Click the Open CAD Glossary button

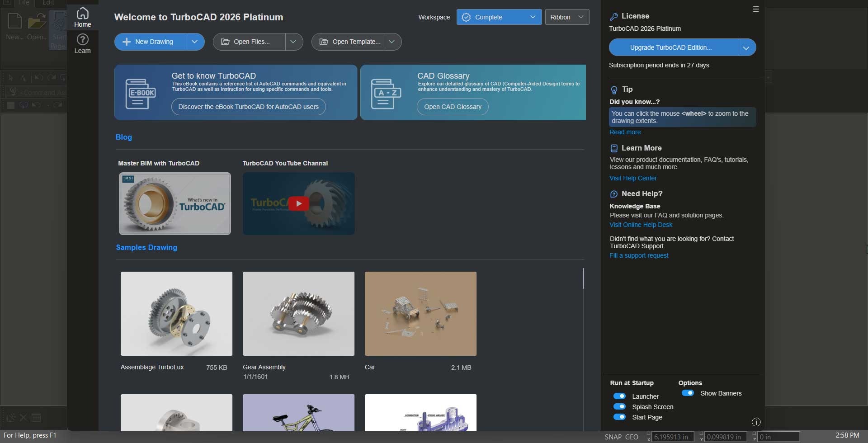pos(453,107)
